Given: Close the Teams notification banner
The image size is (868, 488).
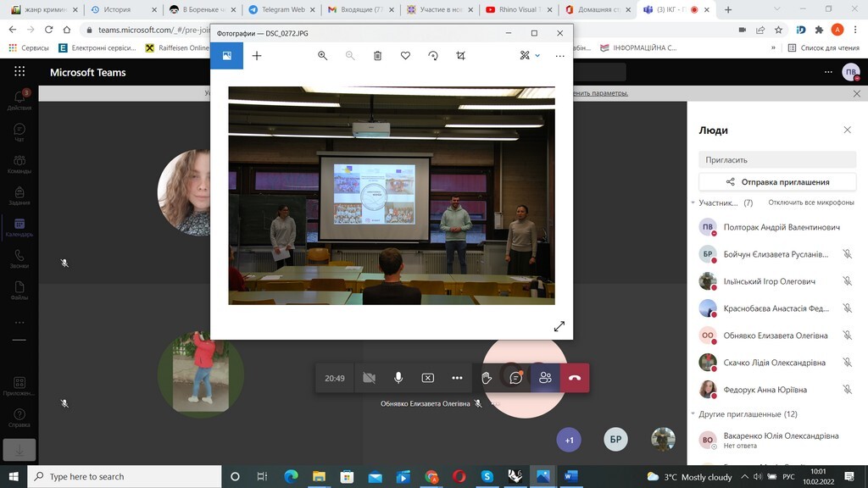Looking at the screenshot, I should tap(856, 93).
